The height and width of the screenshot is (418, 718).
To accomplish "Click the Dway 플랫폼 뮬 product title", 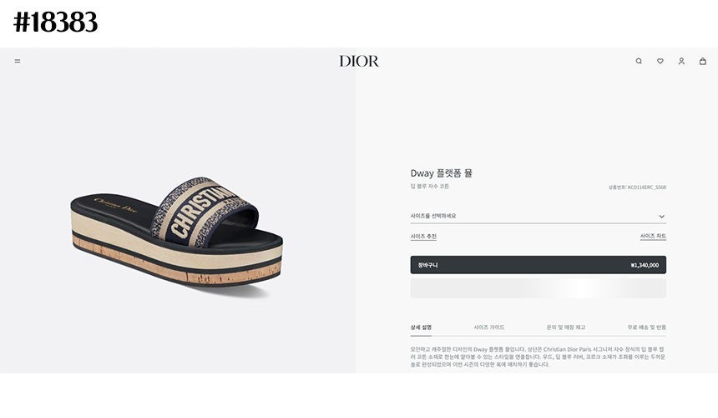I will (x=441, y=173).
